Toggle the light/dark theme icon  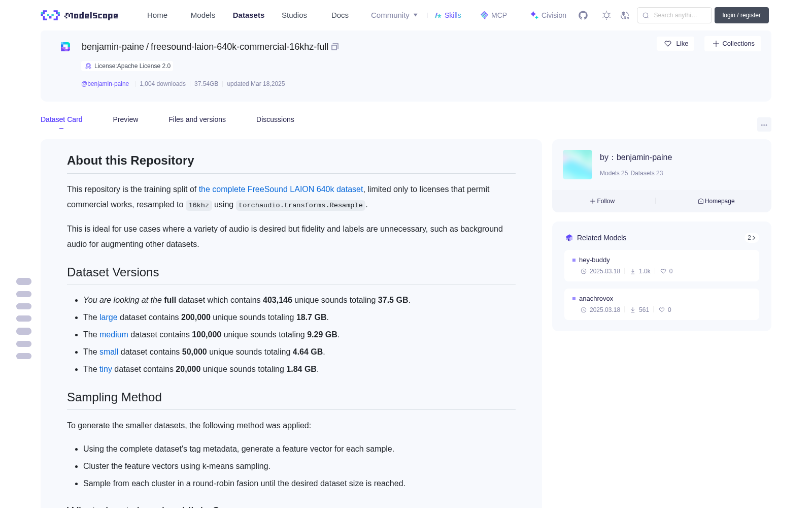[x=606, y=15]
